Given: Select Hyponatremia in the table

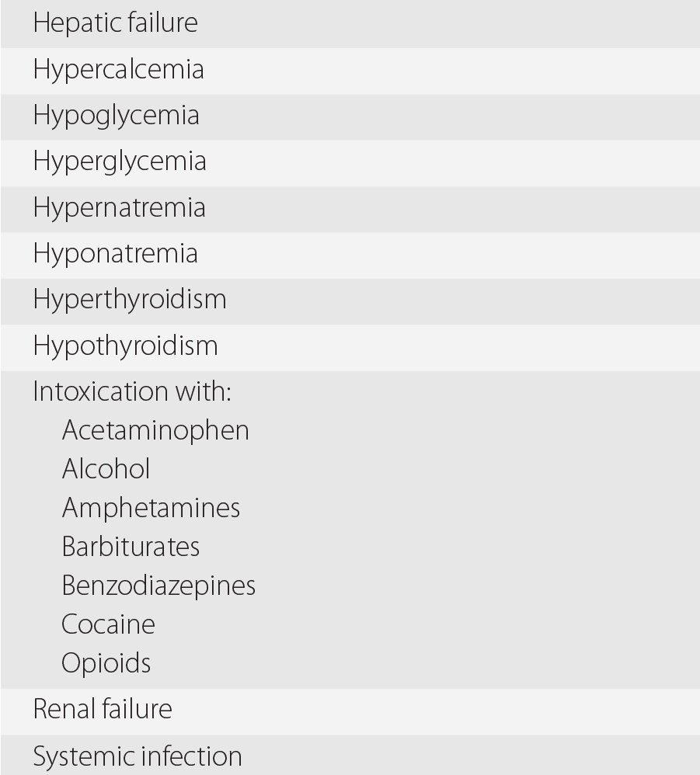Looking at the screenshot, I should (115, 254).
